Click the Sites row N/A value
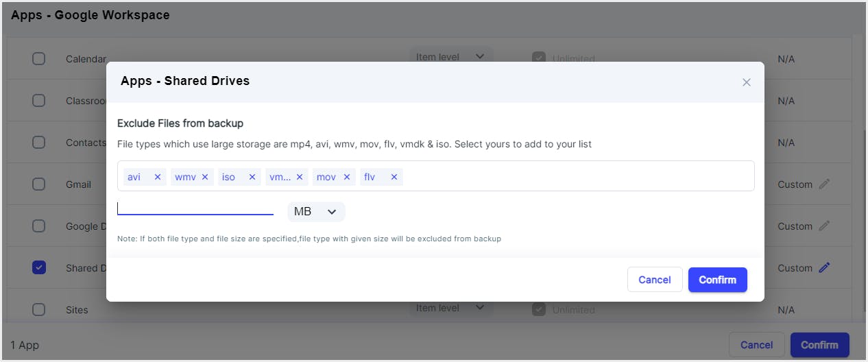 [786, 310]
